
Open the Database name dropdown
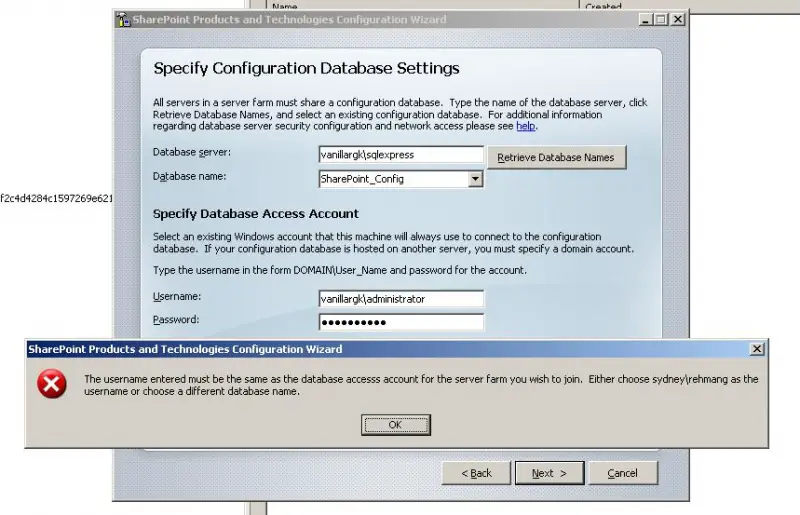(475, 179)
